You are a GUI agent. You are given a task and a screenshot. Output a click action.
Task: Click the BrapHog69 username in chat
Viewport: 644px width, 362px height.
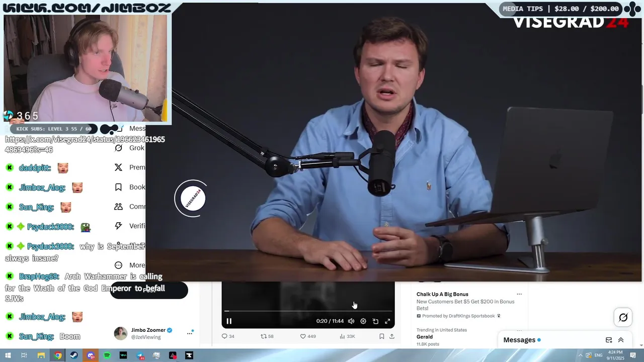(39, 277)
